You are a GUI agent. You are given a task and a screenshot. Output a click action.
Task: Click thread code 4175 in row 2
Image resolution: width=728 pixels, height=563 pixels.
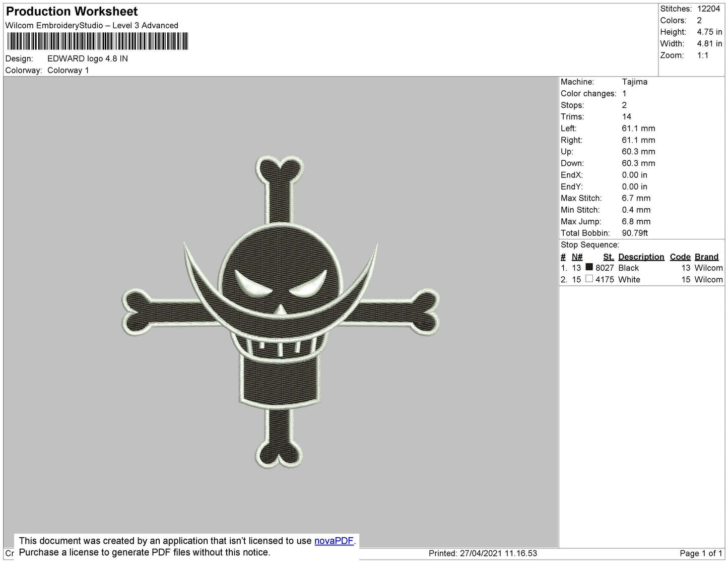pos(604,279)
